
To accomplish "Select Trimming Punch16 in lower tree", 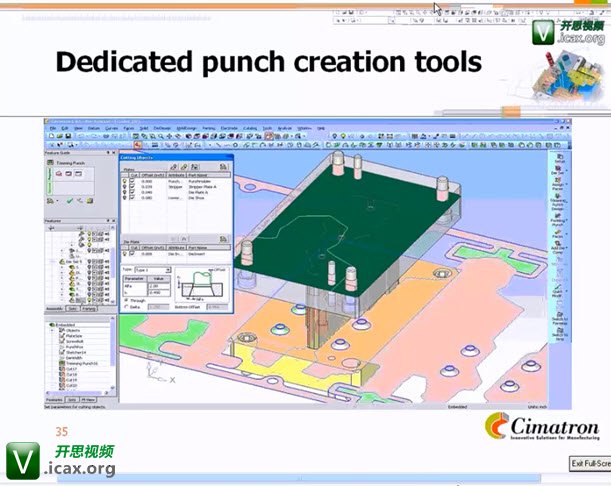I will (x=79, y=363).
